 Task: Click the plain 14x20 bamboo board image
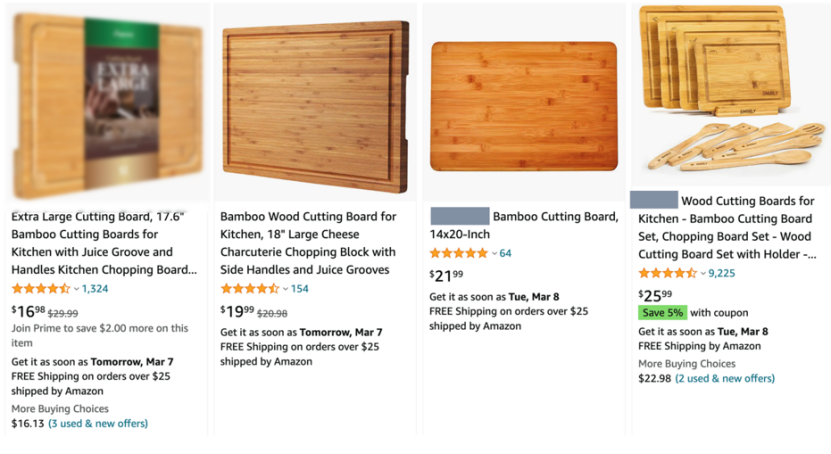[524, 106]
